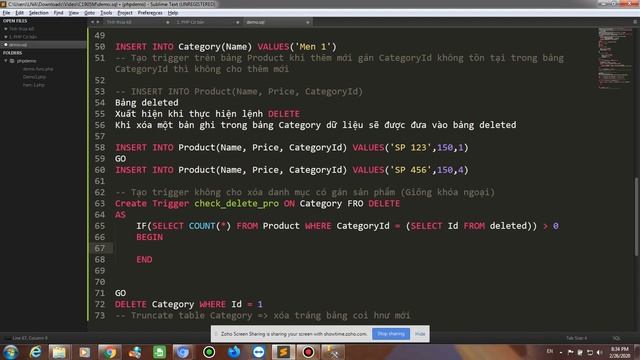This screenshot has width=640, height=360.
Task: Open Sublime Text taskbar icon
Action: pyautogui.click(x=283, y=352)
